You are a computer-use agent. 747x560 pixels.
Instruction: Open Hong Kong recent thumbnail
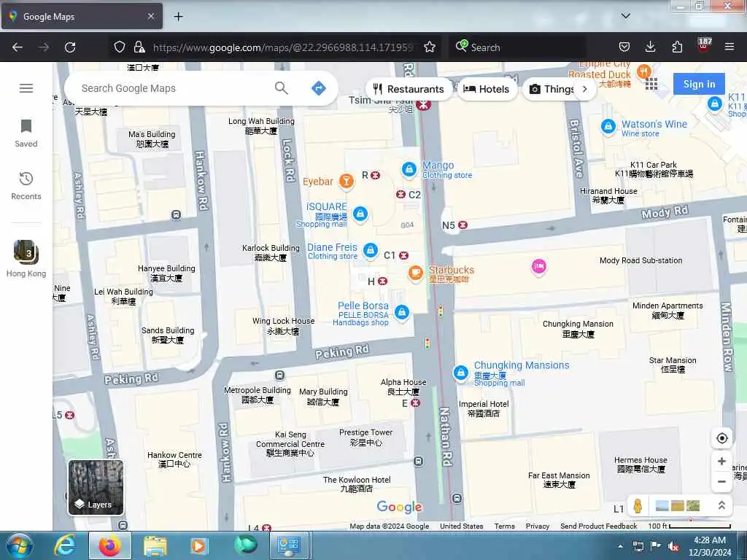coord(26,259)
